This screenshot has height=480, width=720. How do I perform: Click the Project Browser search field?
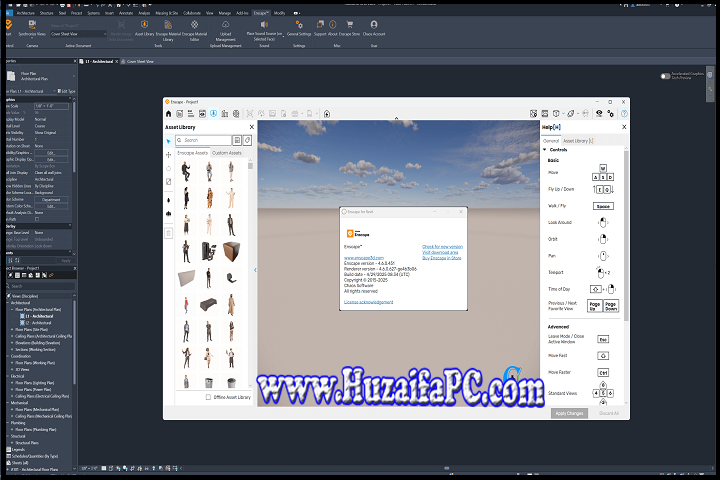(x=40, y=286)
